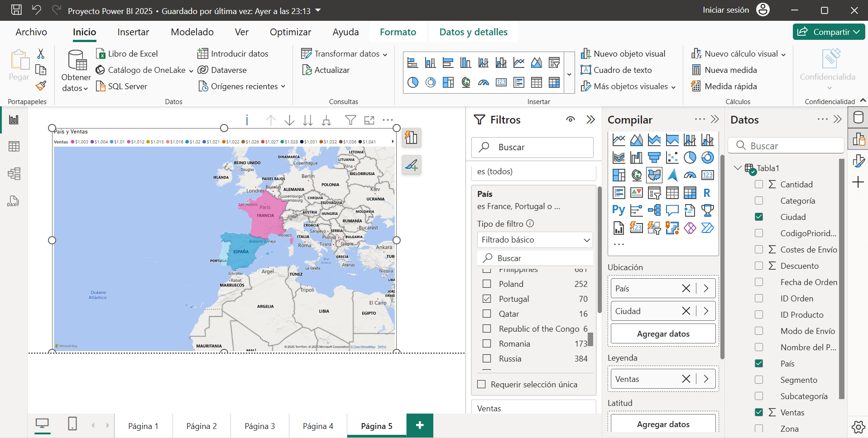868x438 pixels.
Task: Open the Archivo menu
Action: (x=31, y=32)
